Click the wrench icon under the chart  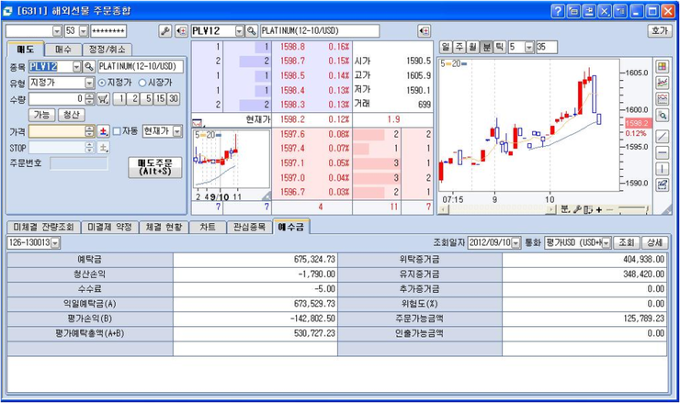(577, 210)
